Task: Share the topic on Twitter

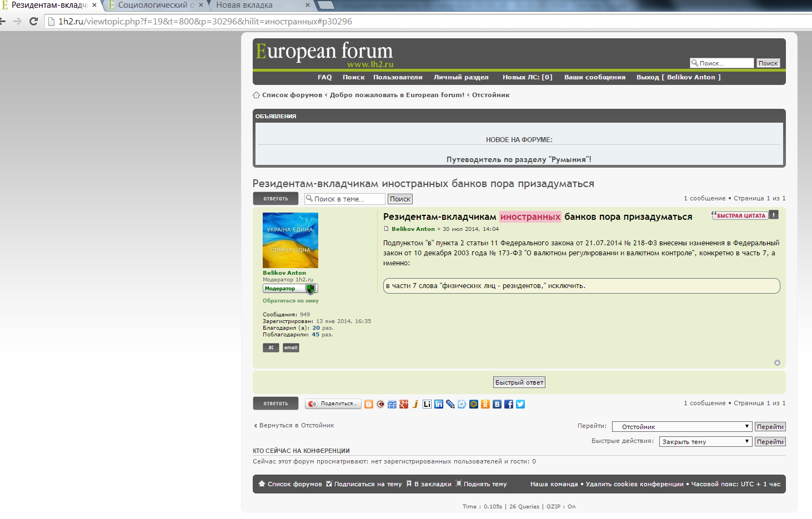Action: pyautogui.click(x=520, y=404)
